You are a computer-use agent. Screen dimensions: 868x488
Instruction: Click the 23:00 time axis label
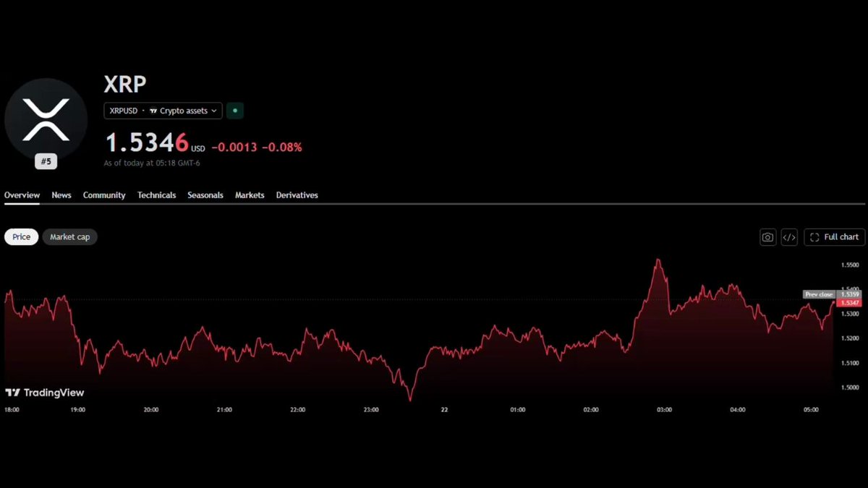(371, 410)
